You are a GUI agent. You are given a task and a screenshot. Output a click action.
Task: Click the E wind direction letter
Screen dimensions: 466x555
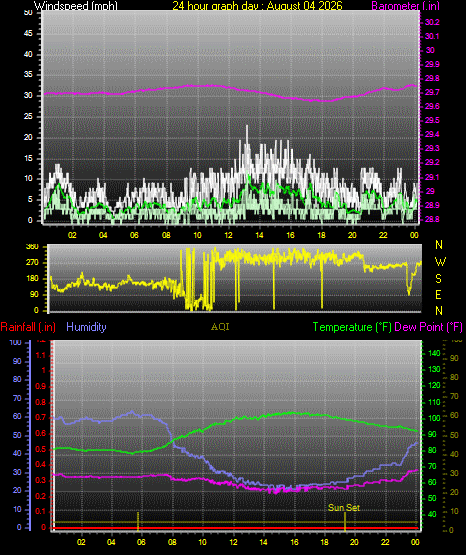438,294
